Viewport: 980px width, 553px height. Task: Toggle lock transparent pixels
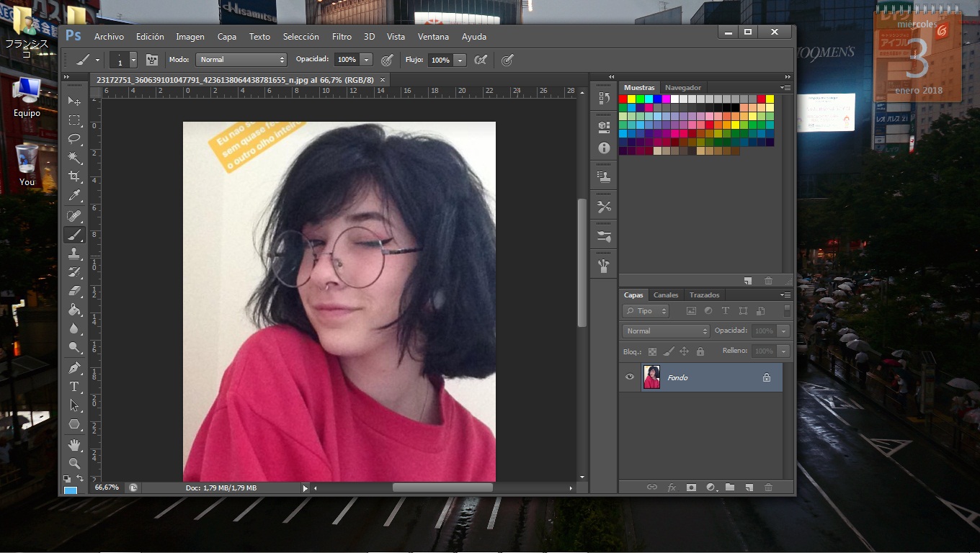click(652, 351)
